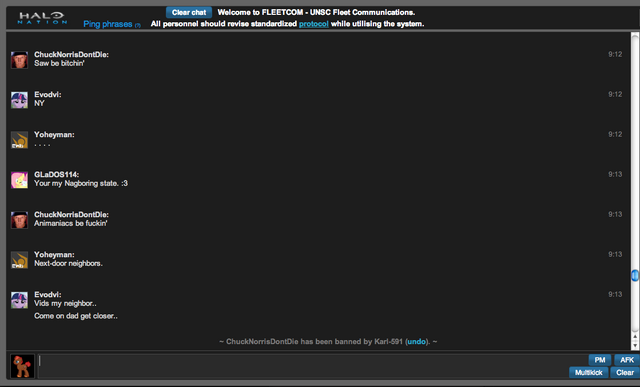Click ChuckNorrisDontDie avatar beside 'Saw be bitchin''
This screenshot has height=387, width=640.
[19, 60]
